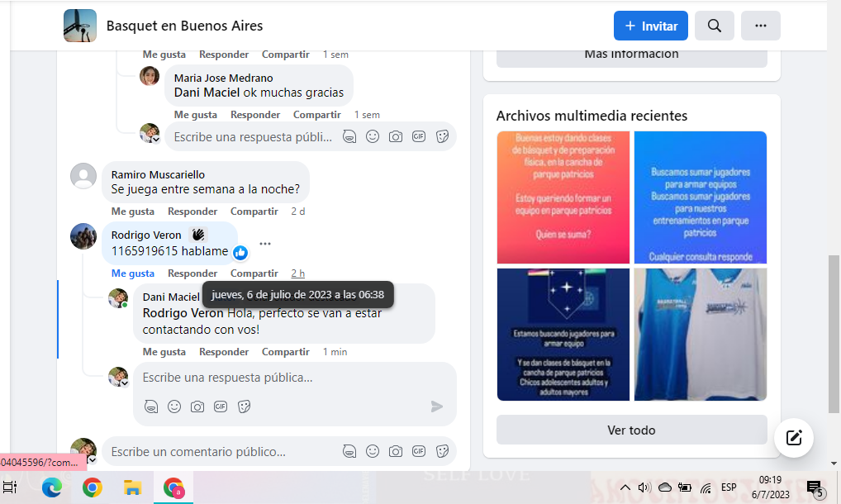Click the like reaction badge on Rodrigo Veron's comment
The height and width of the screenshot is (504, 841).
click(x=240, y=252)
